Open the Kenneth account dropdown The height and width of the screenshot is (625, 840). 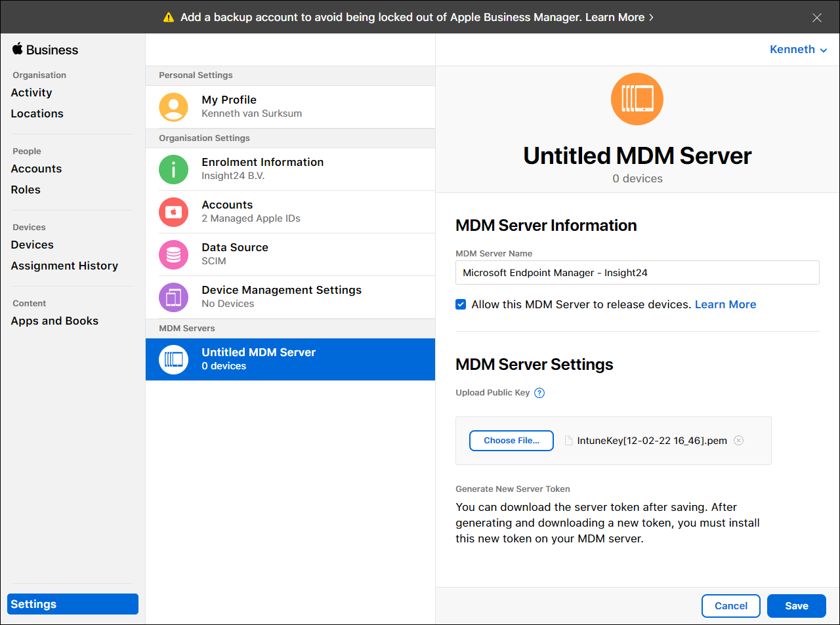click(798, 50)
